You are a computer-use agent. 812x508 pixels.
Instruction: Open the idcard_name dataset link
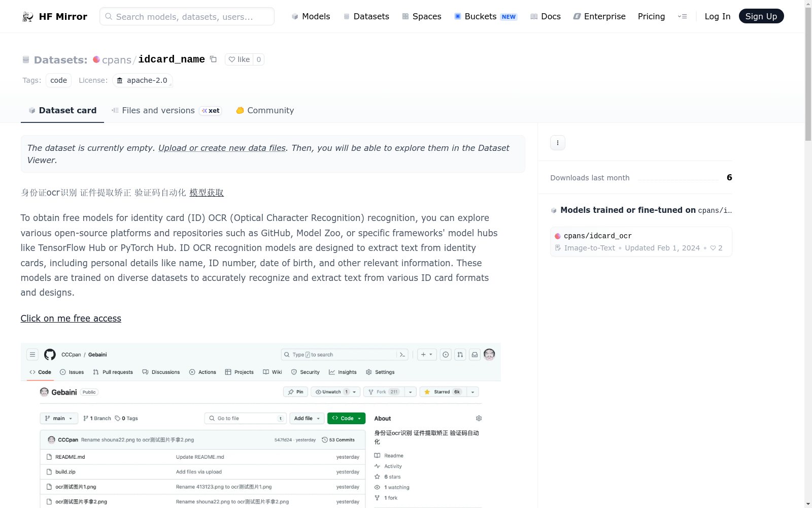[172, 59]
